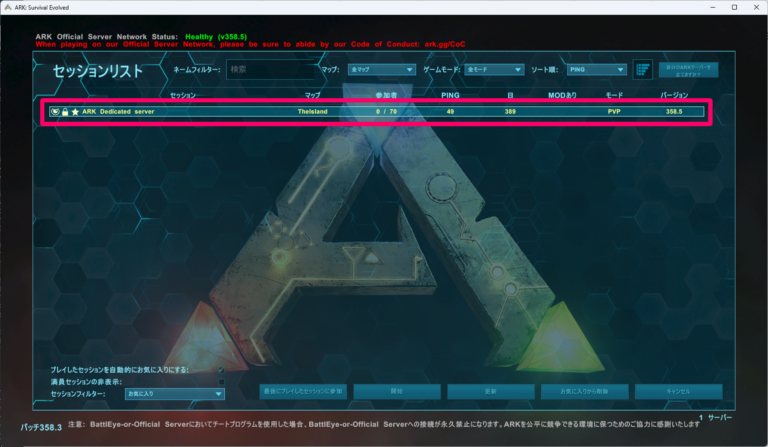Click the バージョン column header

pos(674,95)
